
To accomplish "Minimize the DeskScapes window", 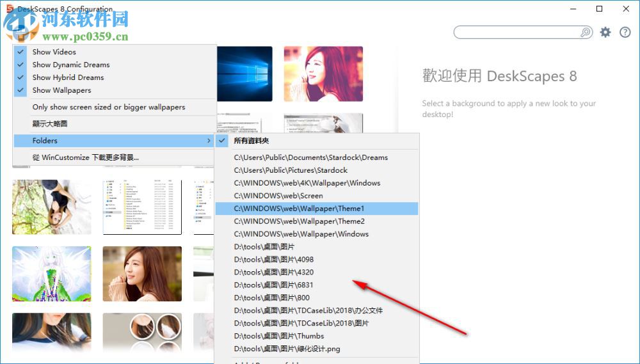I will tap(573, 8).
